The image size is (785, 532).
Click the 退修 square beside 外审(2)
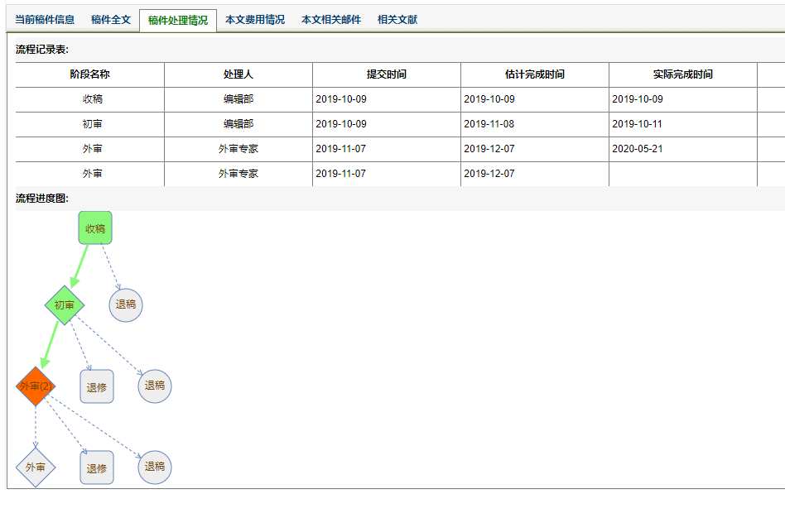point(97,386)
